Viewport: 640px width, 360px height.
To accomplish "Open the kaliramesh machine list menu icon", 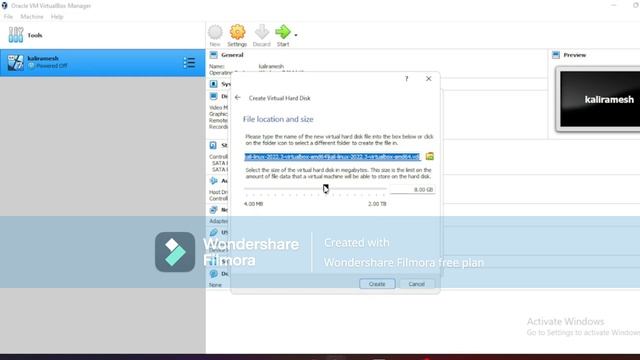I will (x=189, y=62).
